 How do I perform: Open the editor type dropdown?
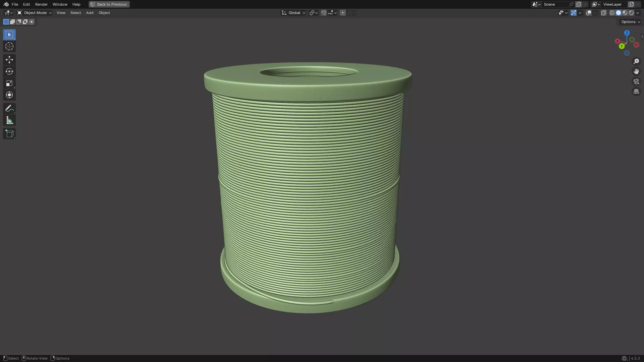8,13
